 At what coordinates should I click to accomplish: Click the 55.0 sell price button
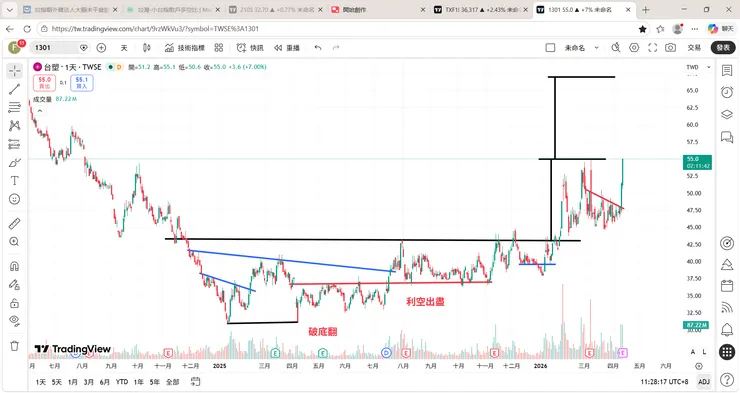tap(44, 83)
